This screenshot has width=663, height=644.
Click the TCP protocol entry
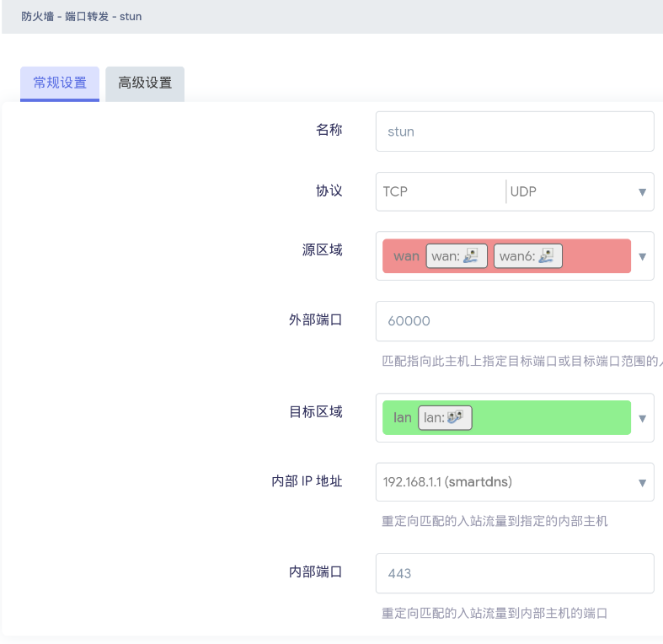pyautogui.click(x=395, y=191)
